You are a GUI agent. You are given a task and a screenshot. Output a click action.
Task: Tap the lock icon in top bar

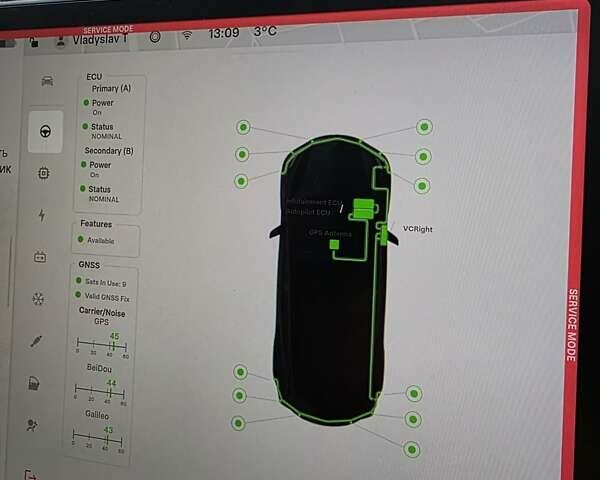(33, 42)
